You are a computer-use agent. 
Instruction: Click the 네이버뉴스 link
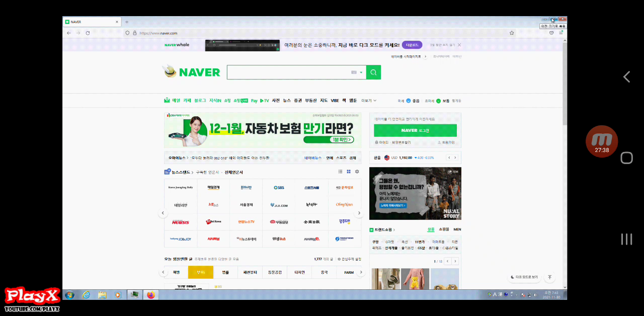tap(312, 157)
